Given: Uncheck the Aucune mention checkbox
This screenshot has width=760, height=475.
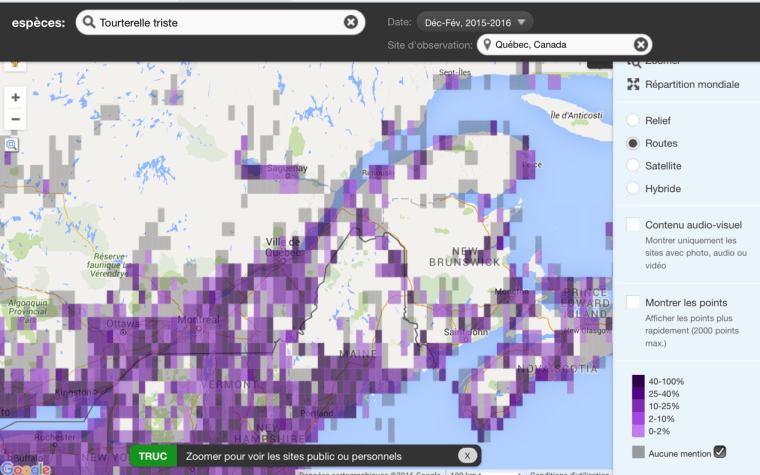Looking at the screenshot, I should click(x=719, y=452).
